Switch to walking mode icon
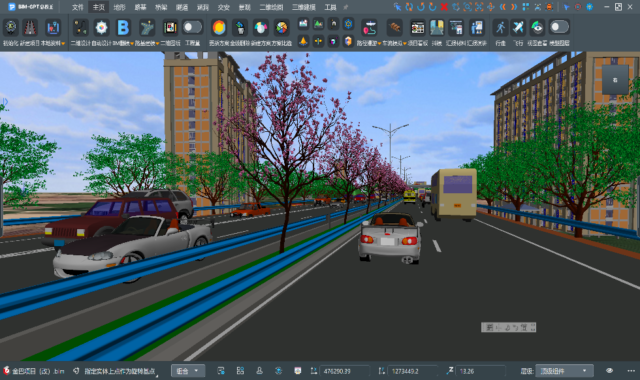 click(x=500, y=27)
